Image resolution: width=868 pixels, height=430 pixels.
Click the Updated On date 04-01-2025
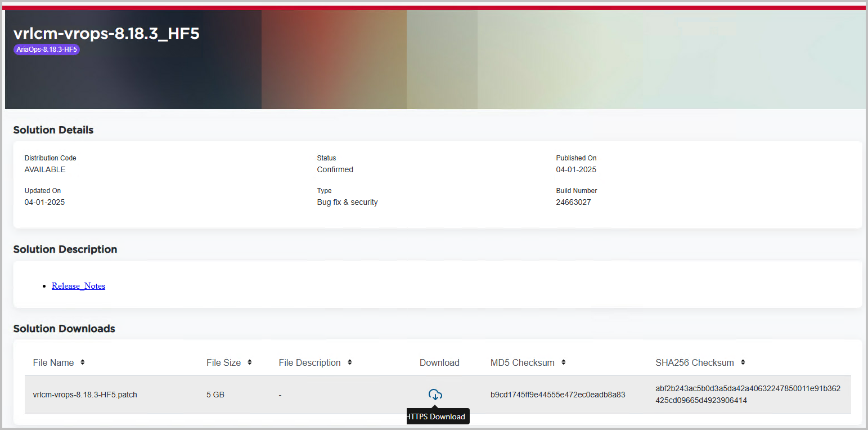point(44,202)
